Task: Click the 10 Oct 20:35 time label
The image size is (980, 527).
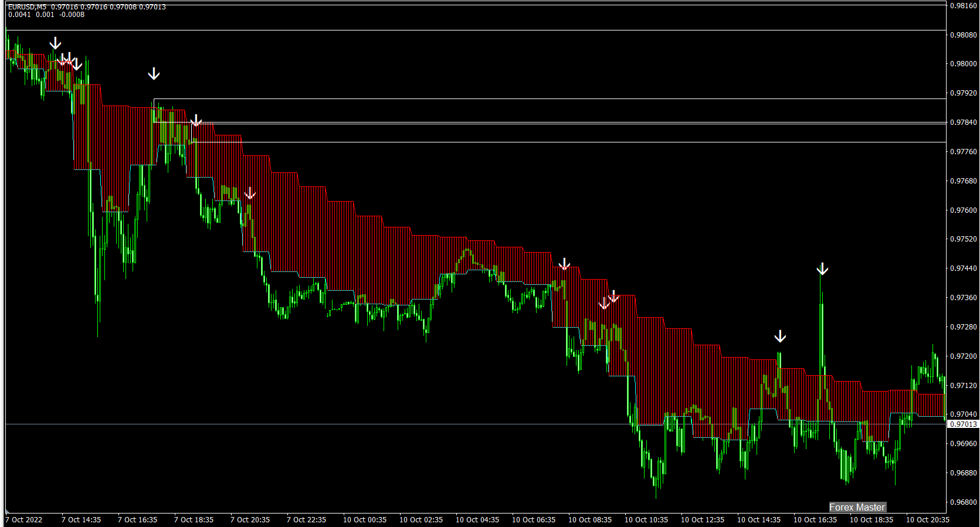Action: tap(928, 519)
